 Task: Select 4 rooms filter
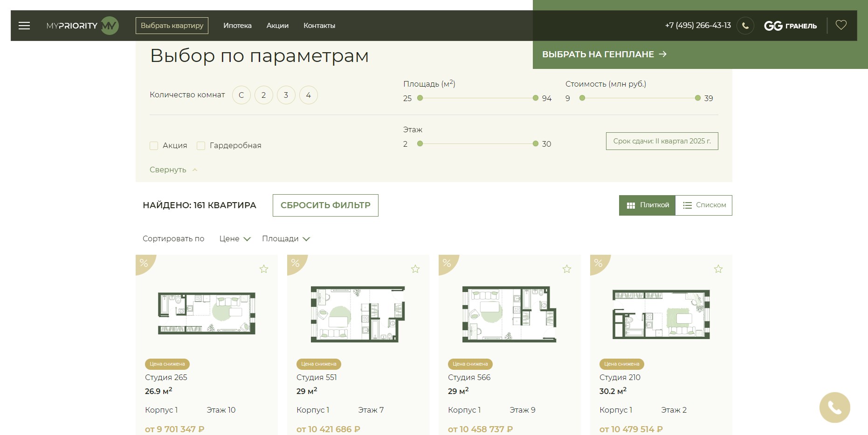click(x=309, y=95)
